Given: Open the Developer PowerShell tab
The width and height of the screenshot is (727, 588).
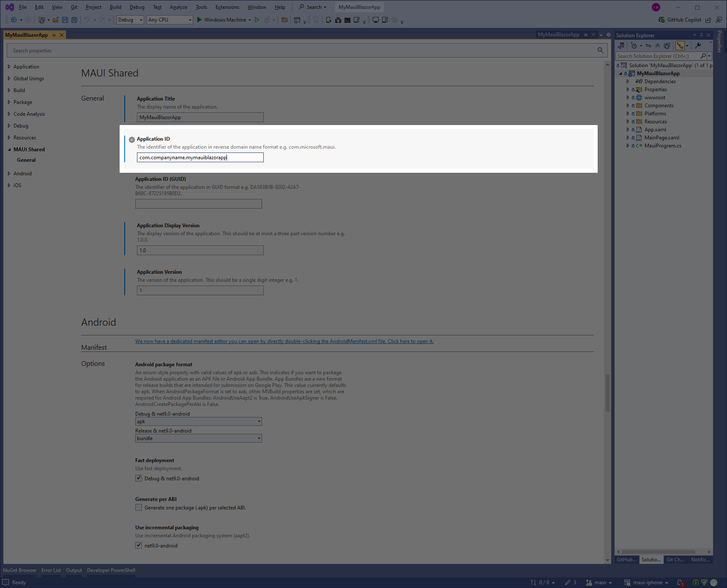Looking at the screenshot, I should tap(111, 570).
